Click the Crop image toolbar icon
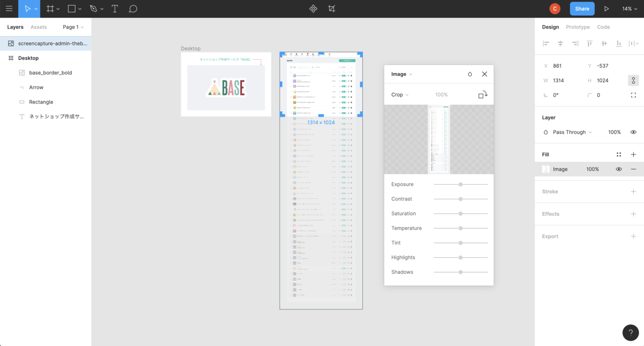 point(332,9)
